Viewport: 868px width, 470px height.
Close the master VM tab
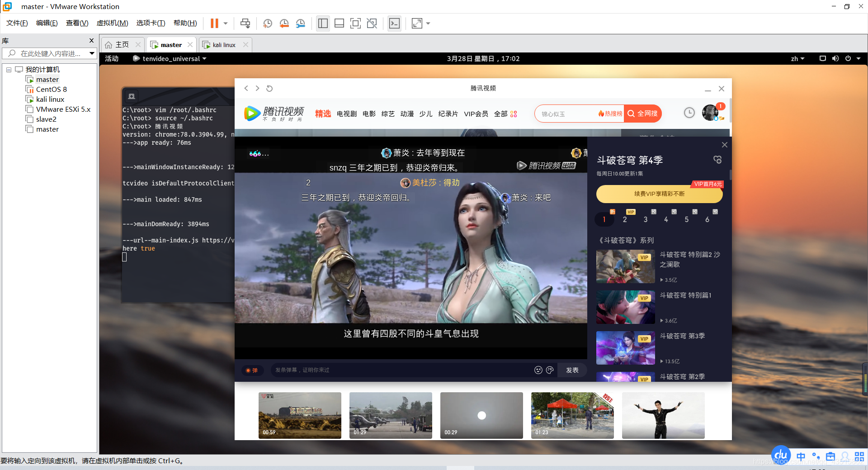point(190,44)
